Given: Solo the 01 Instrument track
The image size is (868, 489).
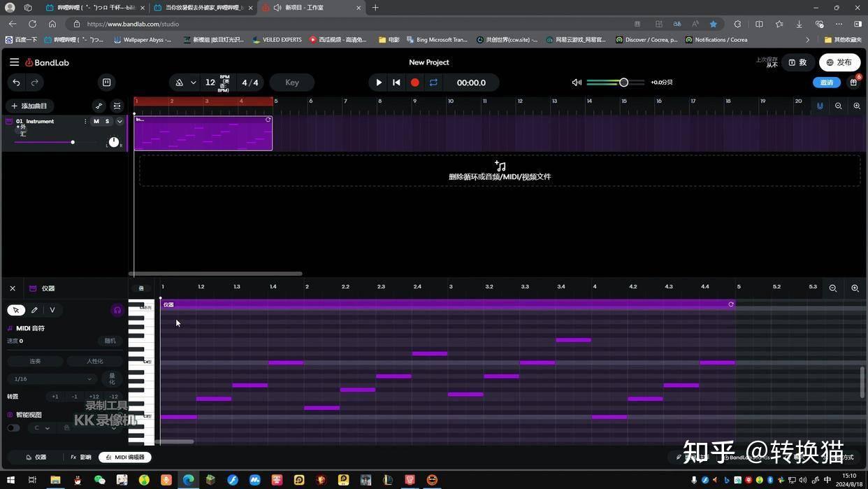Looking at the screenshot, I should pyautogui.click(x=107, y=121).
